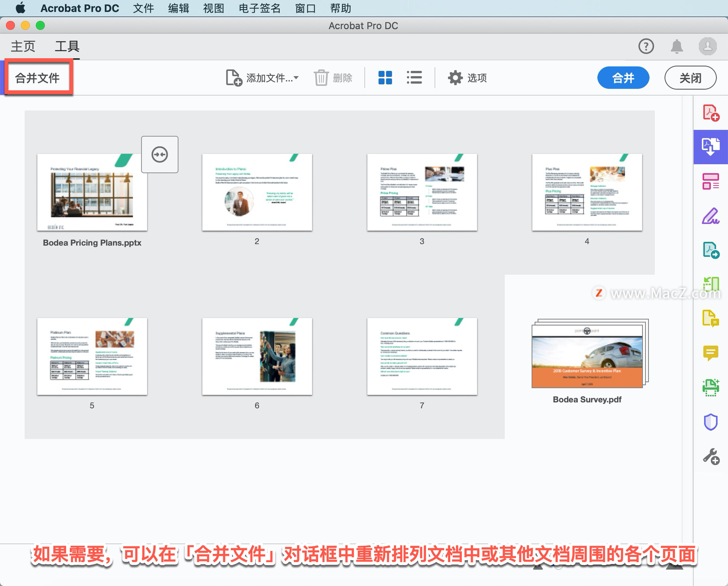The width and height of the screenshot is (728, 586).
Task: Open the notifications bell
Action: [677, 46]
